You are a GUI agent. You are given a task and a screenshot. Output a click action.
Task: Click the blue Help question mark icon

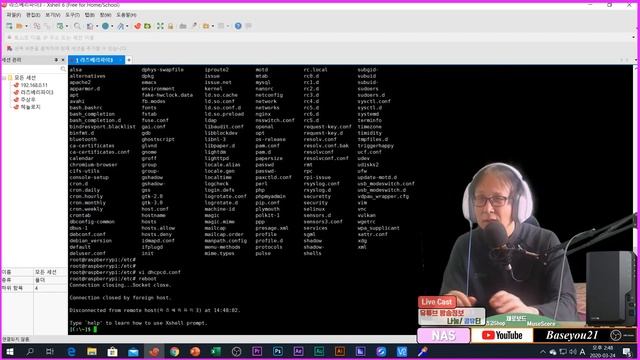tap(238, 26)
